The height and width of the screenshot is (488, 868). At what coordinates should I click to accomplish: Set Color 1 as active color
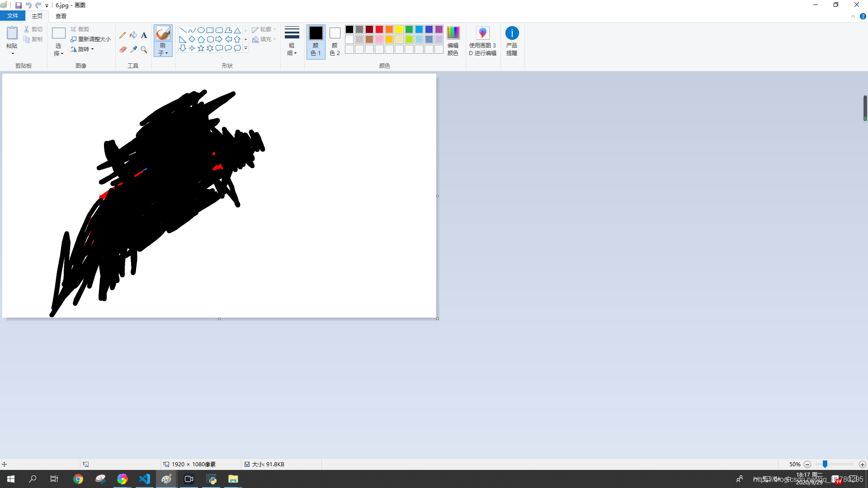(316, 42)
